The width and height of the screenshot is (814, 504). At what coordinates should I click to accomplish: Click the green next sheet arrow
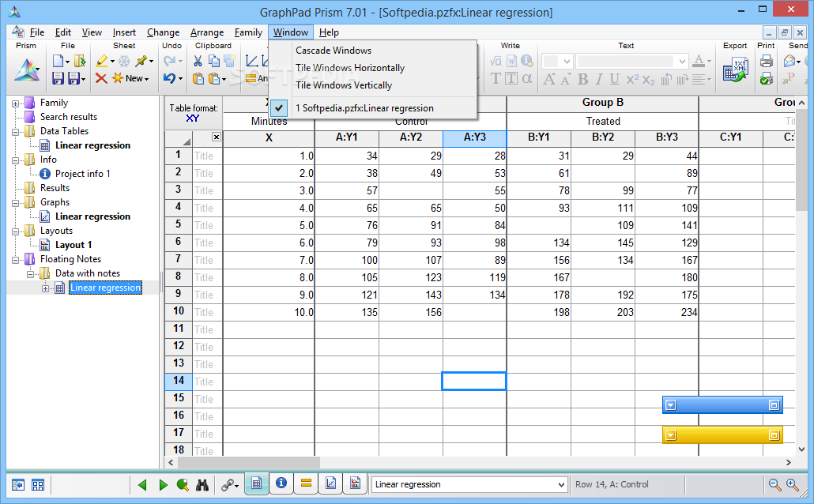pyautogui.click(x=163, y=484)
